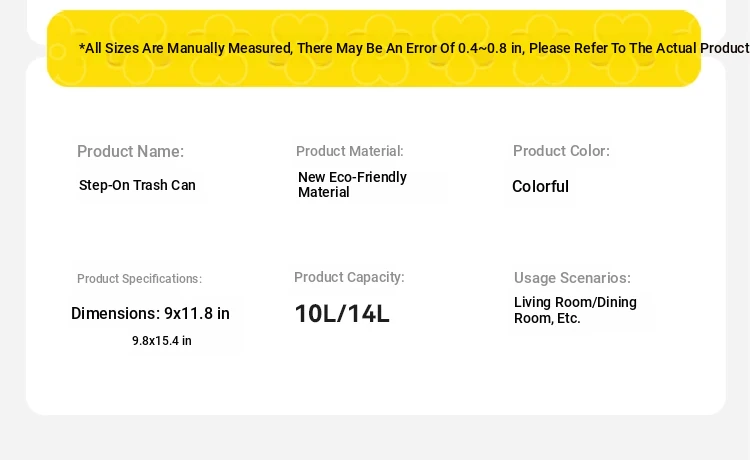Screen dimensions: 750x460
Task: Click 'Please Refer To The Actual Product' text
Action: (639, 48)
